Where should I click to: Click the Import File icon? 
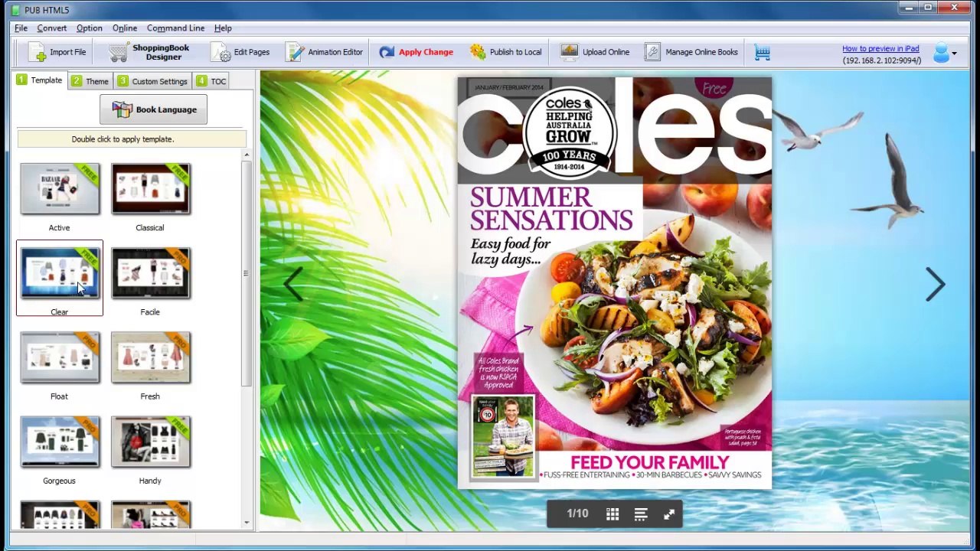click(x=37, y=52)
